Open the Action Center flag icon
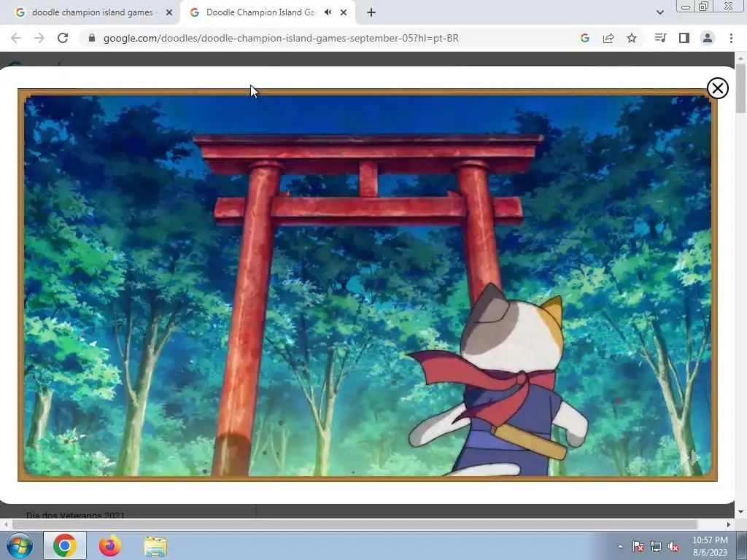Image resolution: width=747 pixels, height=560 pixels. pos(638,547)
